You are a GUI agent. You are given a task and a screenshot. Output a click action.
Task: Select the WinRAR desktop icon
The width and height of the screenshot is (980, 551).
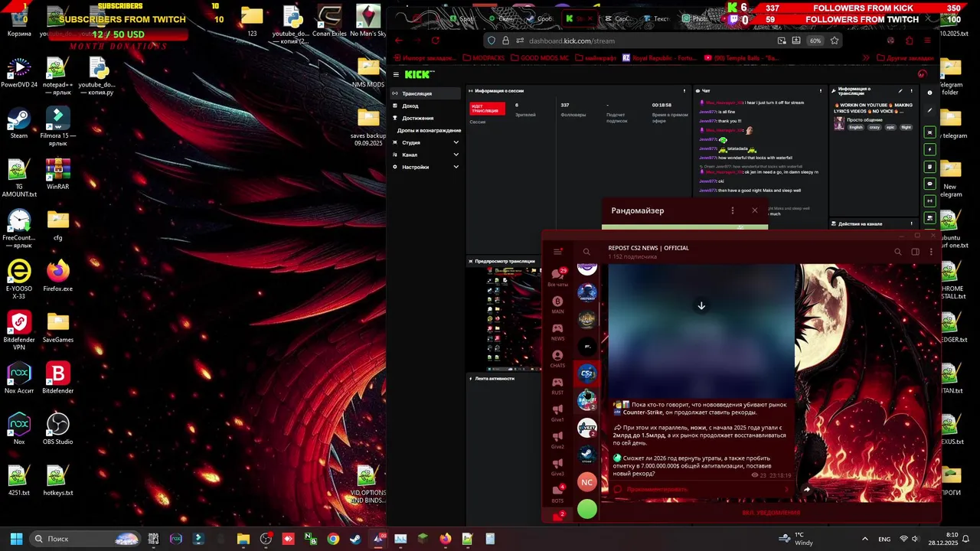pos(58,174)
